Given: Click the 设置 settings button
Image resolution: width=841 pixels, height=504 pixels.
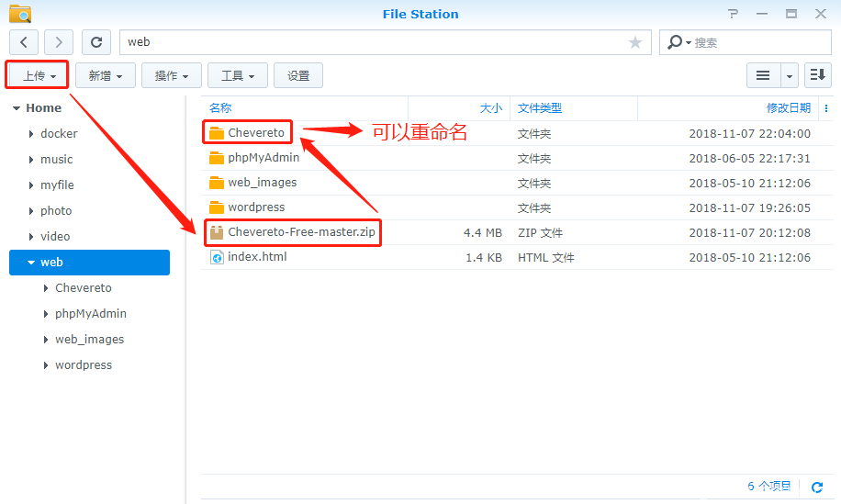Looking at the screenshot, I should tap(298, 75).
